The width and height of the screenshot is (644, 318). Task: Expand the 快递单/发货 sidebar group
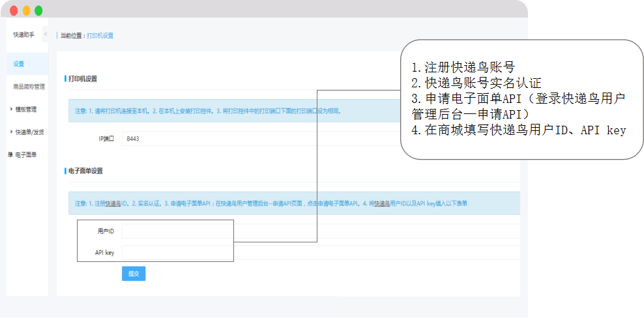pos(27,132)
